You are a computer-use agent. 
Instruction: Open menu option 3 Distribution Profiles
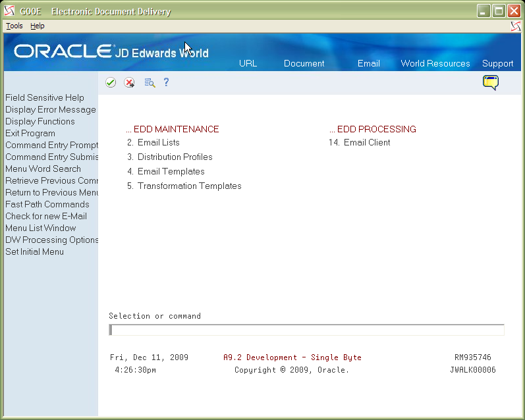(x=170, y=157)
